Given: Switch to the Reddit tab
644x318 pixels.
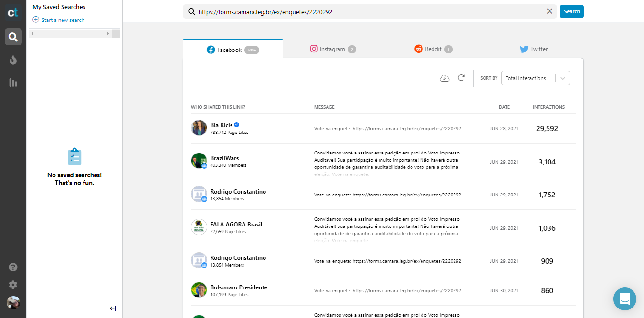Looking at the screenshot, I should pos(433,49).
